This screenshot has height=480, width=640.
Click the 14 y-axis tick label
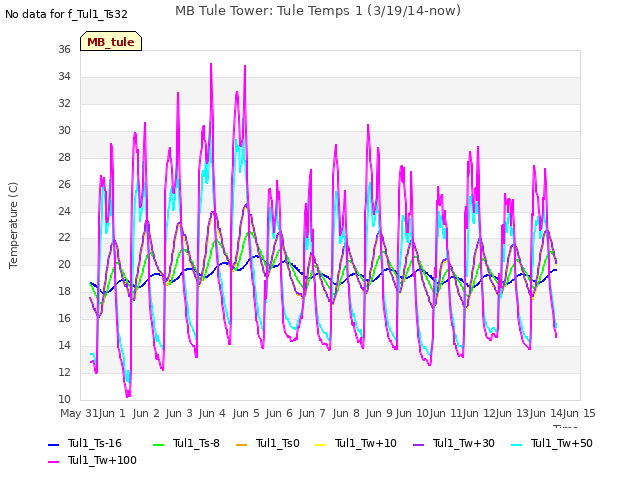coord(64,345)
